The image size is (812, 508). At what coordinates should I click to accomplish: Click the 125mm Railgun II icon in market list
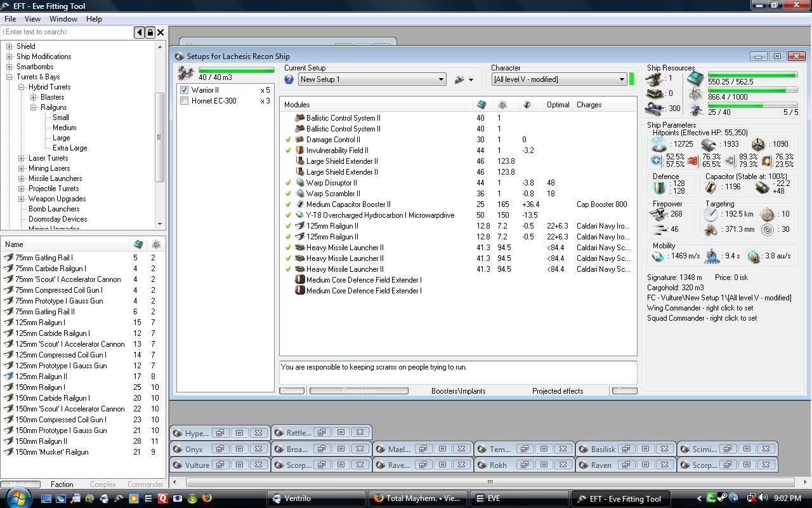point(9,377)
